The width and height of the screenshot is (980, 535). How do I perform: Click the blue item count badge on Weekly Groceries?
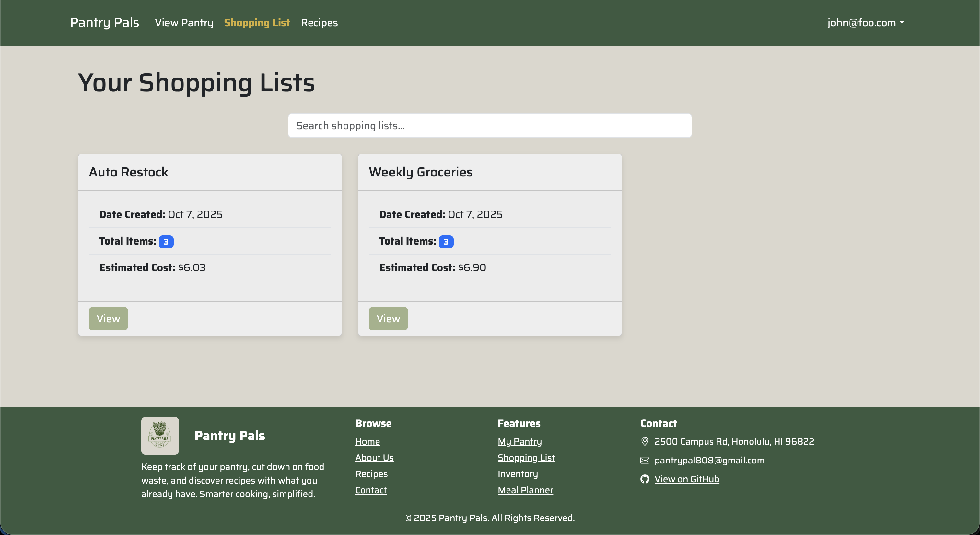pyautogui.click(x=447, y=242)
